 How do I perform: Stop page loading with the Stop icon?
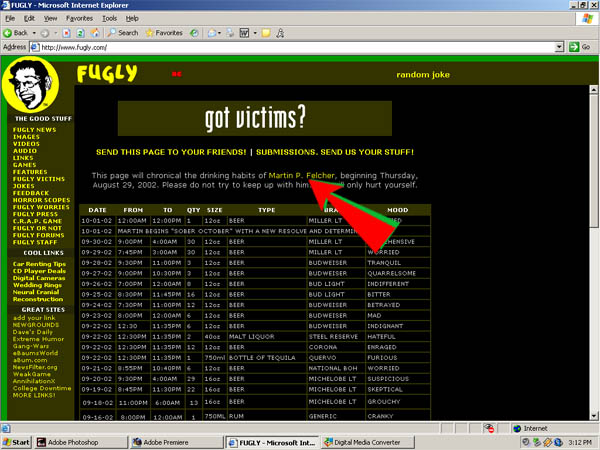coord(67,33)
